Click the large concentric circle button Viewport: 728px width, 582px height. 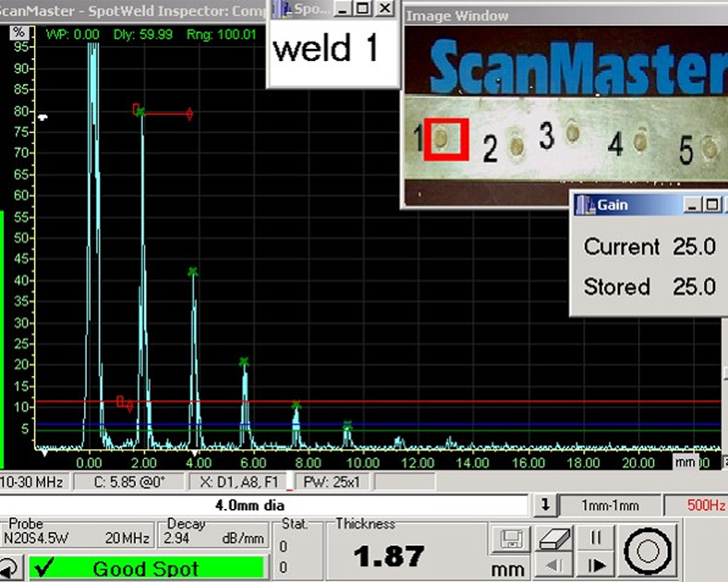coord(648,552)
